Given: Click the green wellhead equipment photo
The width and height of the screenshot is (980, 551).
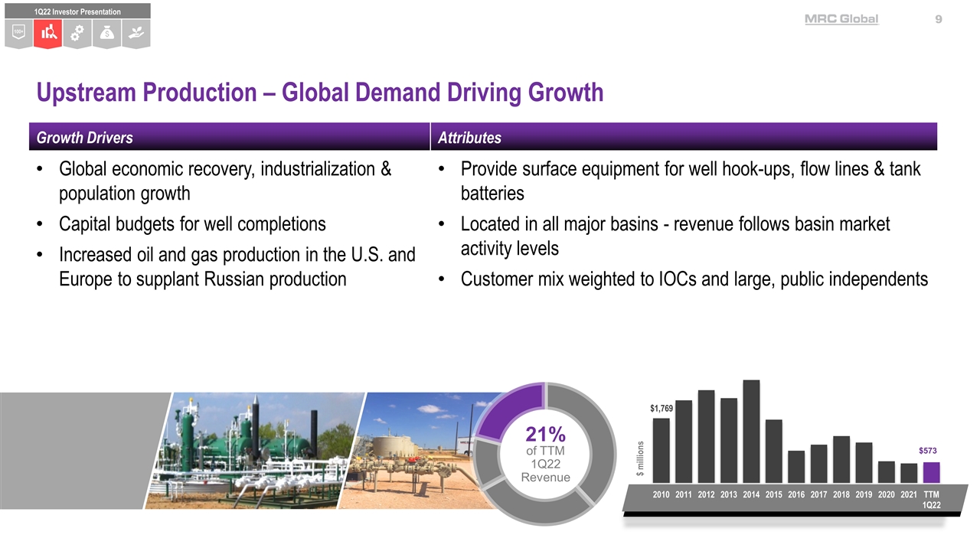Looking at the screenshot, I should 256,450.
